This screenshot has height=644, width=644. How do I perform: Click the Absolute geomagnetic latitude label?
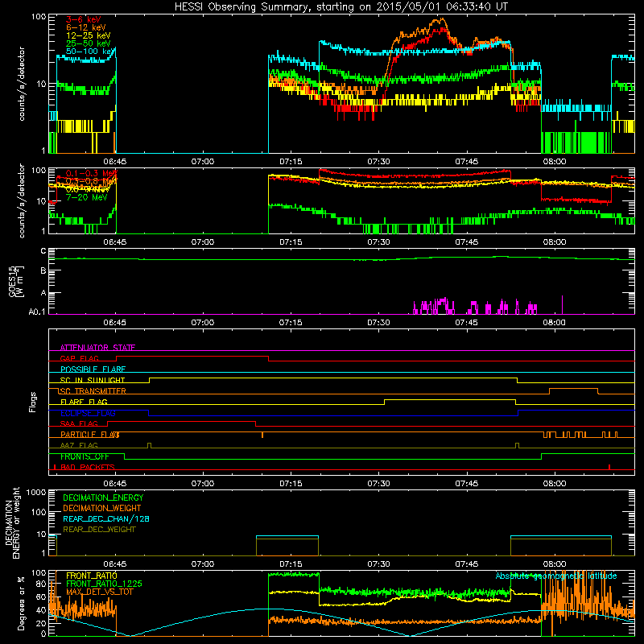pyautogui.click(x=556, y=576)
